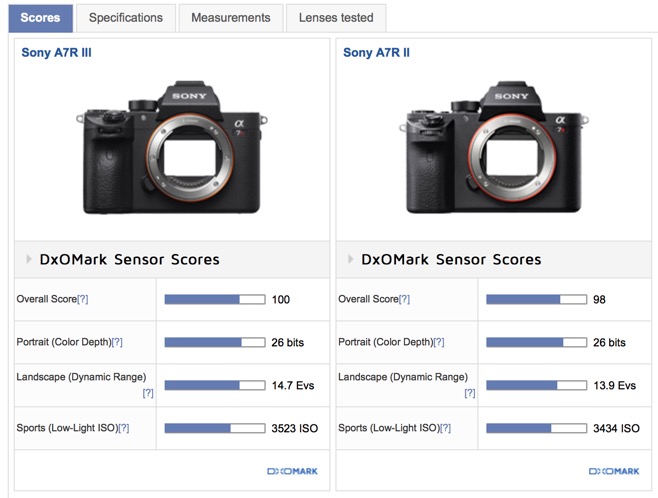The width and height of the screenshot is (658, 498).
Task: Click the A7R III Portrait (Color Depth) label
Action: [x=64, y=342]
